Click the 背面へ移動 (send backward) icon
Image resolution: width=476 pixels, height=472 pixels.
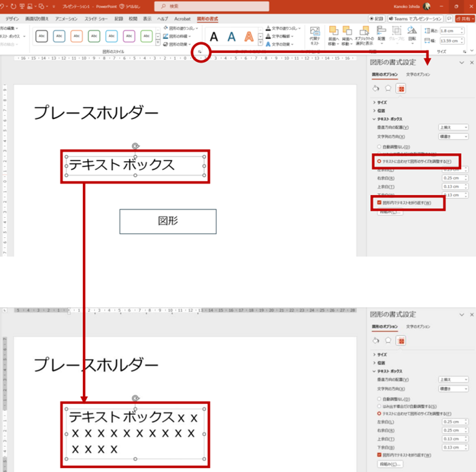pos(348,35)
